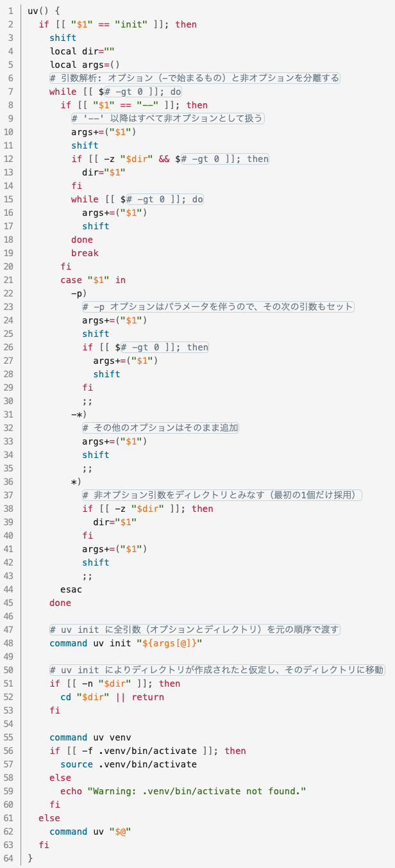This screenshot has width=395, height=868.
Task: Click the 'esac' keyword
Action: (x=71, y=589)
